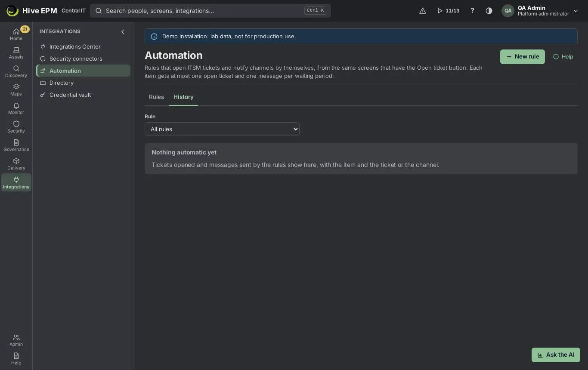Select the Integrations plug icon

16,182
